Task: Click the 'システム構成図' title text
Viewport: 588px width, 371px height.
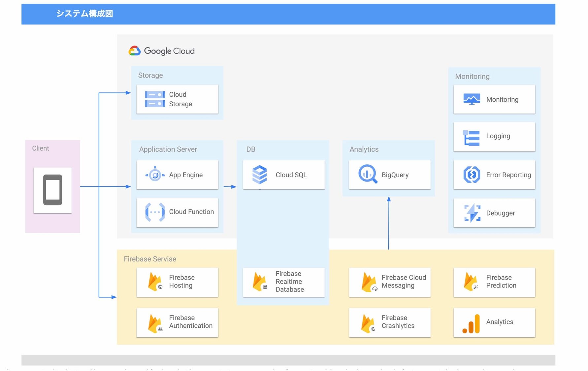Action: (84, 14)
